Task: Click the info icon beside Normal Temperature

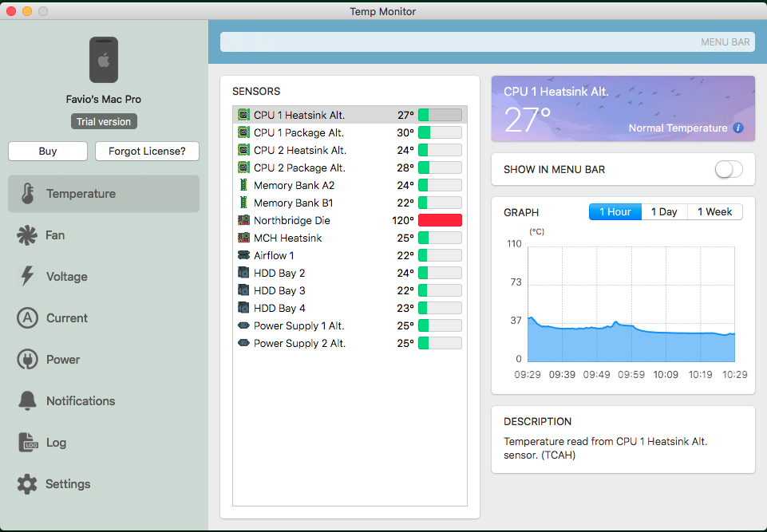Action: pos(738,128)
